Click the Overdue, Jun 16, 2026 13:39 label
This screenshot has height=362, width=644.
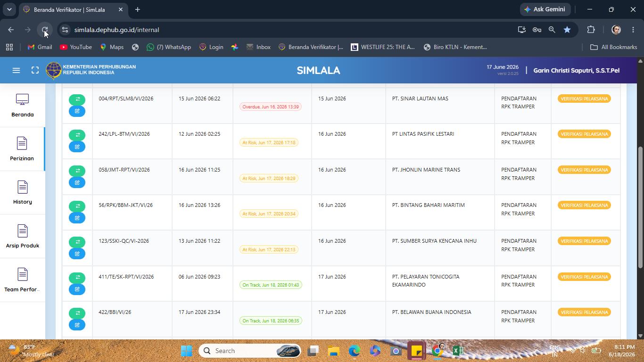271,107
